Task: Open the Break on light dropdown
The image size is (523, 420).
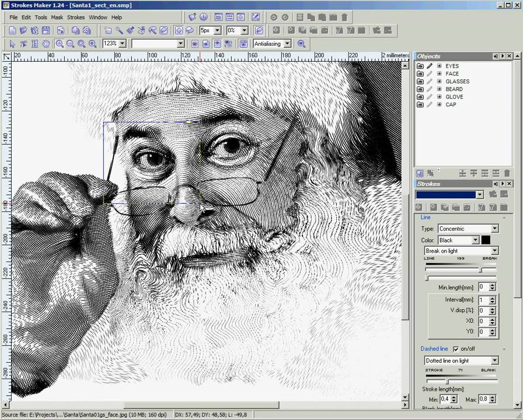Action: (461, 250)
